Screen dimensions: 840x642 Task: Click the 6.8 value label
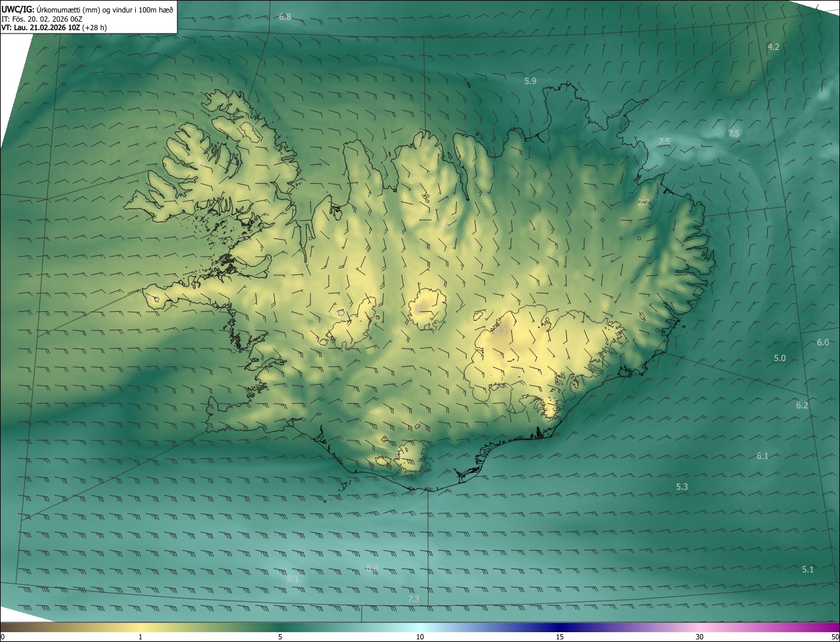285,16
